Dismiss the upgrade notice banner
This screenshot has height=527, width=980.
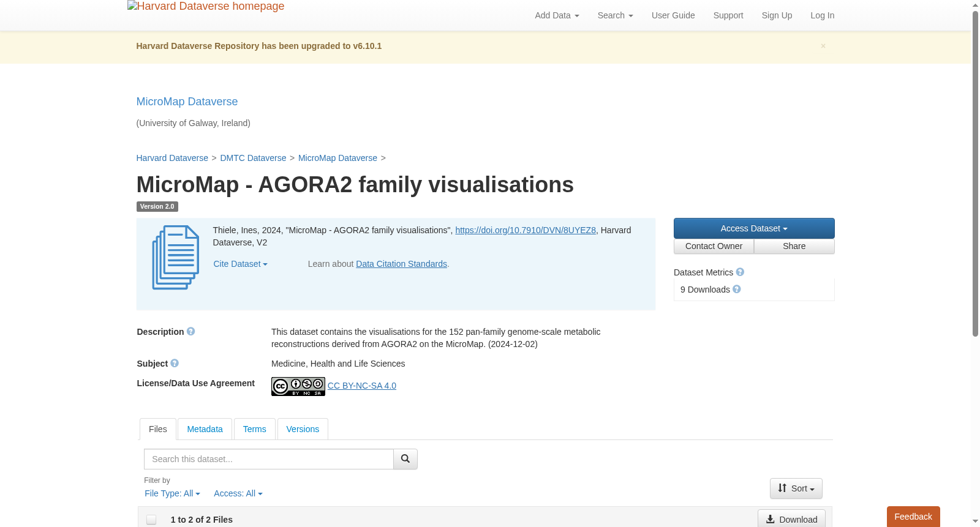point(823,46)
